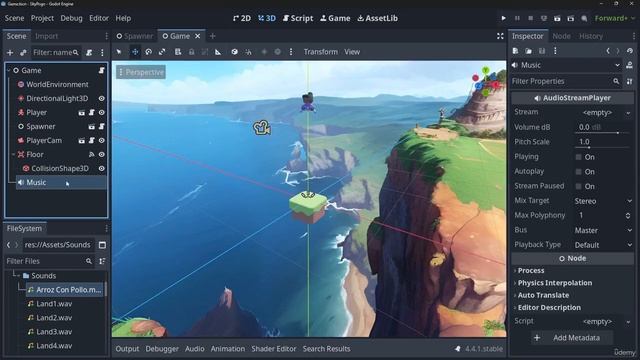Image resolution: width=640 pixels, height=360 pixels.
Task: Open the View menu in viewport toolbar
Action: (352, 52)
